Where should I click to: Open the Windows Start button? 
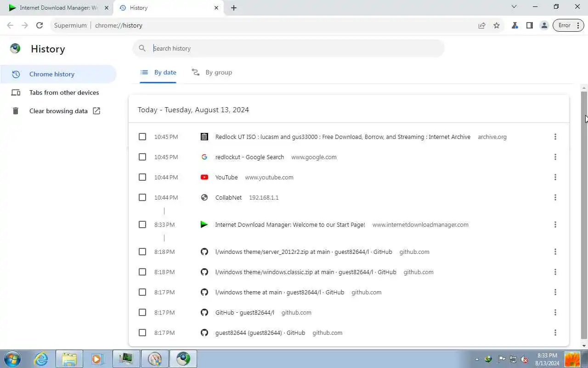pos(12,359)
